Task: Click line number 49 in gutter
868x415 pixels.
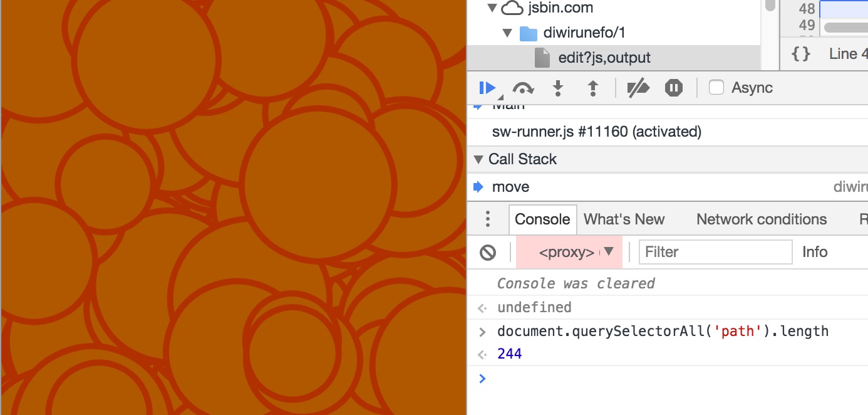Action: (x=807, y=26)
